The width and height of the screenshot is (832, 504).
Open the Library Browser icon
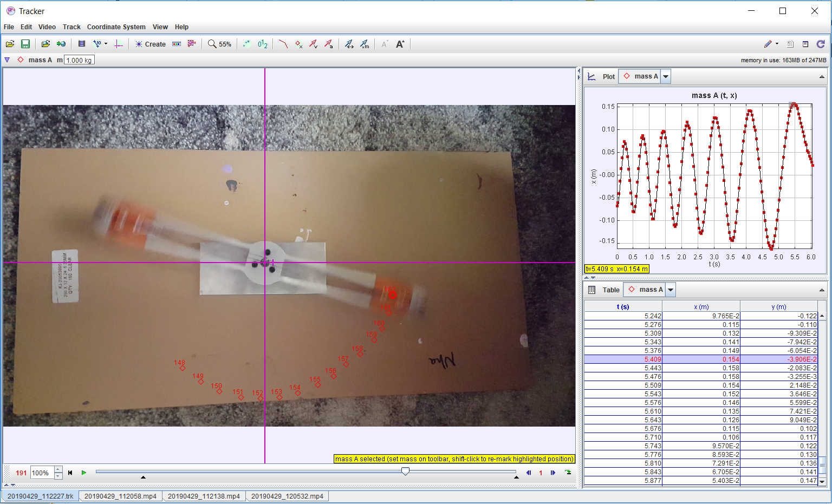point(45,44)
